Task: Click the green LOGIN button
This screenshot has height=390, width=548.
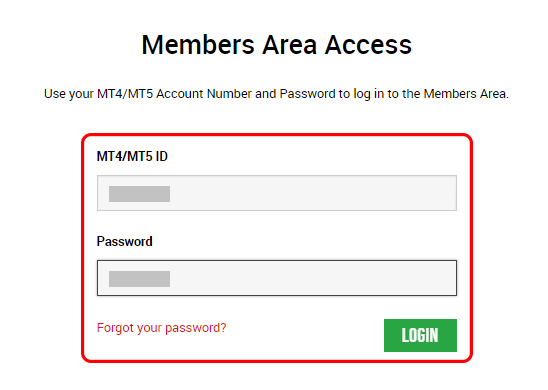Action: pos(420,335)
